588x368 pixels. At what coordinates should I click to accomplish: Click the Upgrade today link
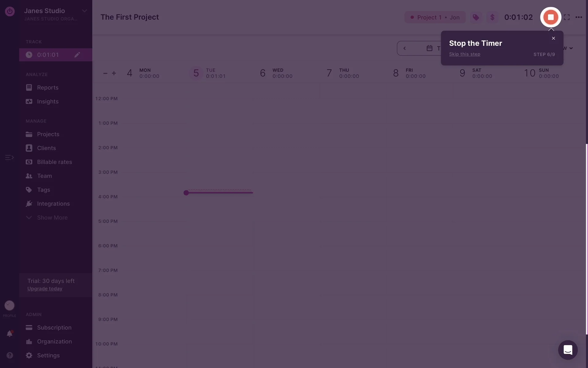point(45,289)
